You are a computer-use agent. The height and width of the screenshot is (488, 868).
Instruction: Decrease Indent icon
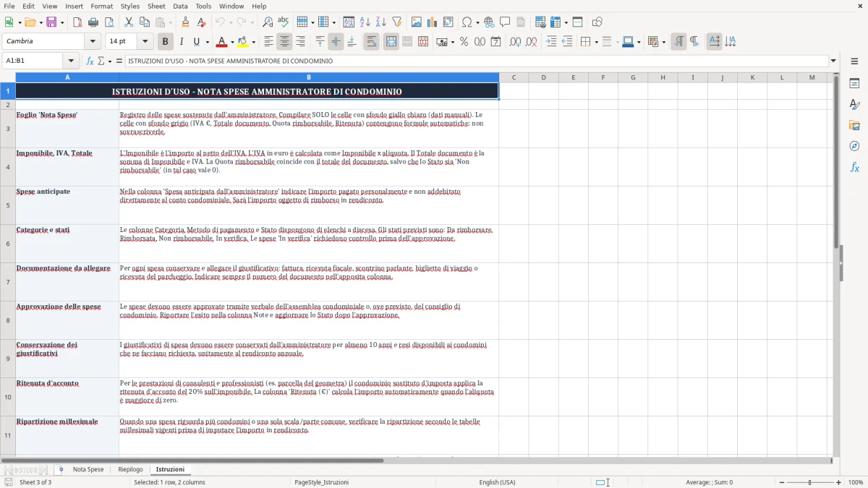567,42
